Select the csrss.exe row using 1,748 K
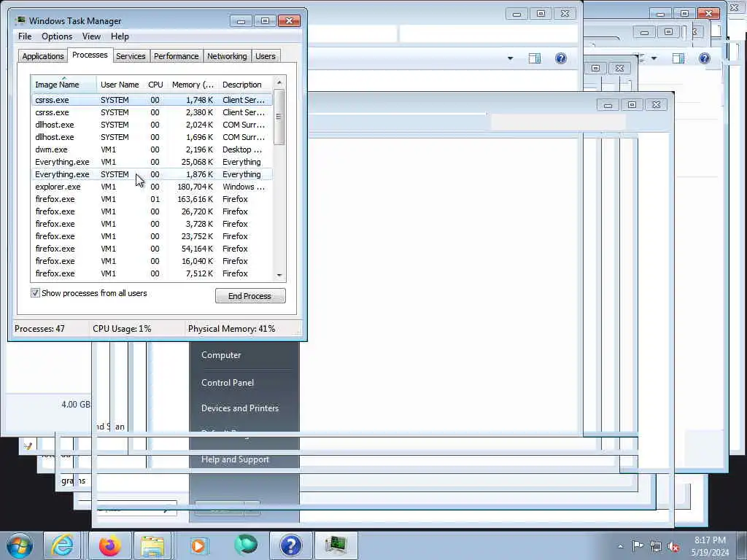Screen dimensions: 747x560 click(x=152, y=100)
